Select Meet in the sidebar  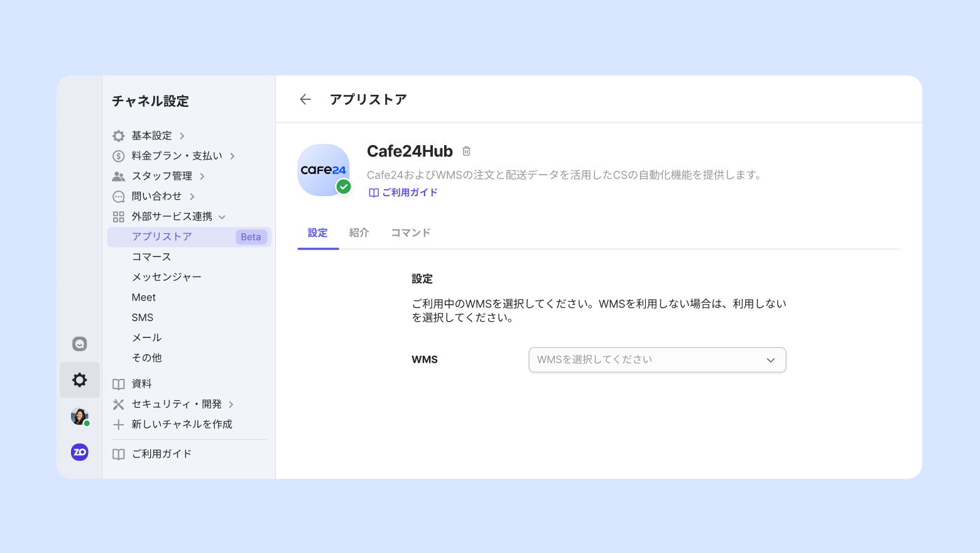[144, 297]
